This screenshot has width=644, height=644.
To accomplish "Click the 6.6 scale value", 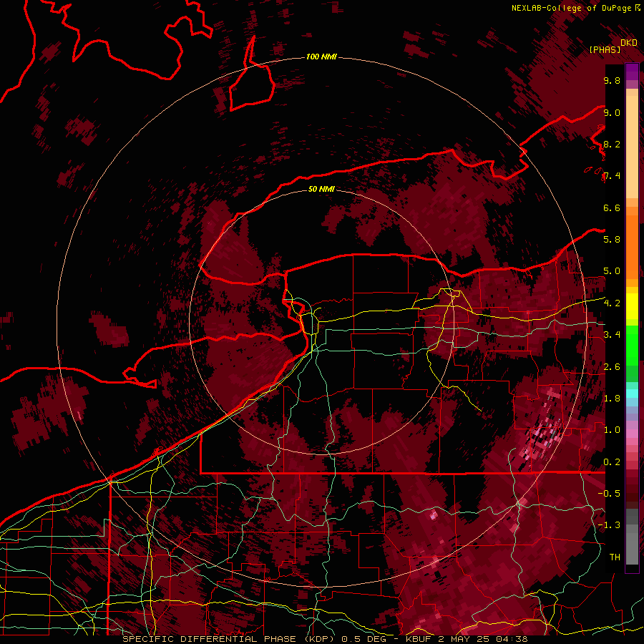I will [x=612, y=208].
